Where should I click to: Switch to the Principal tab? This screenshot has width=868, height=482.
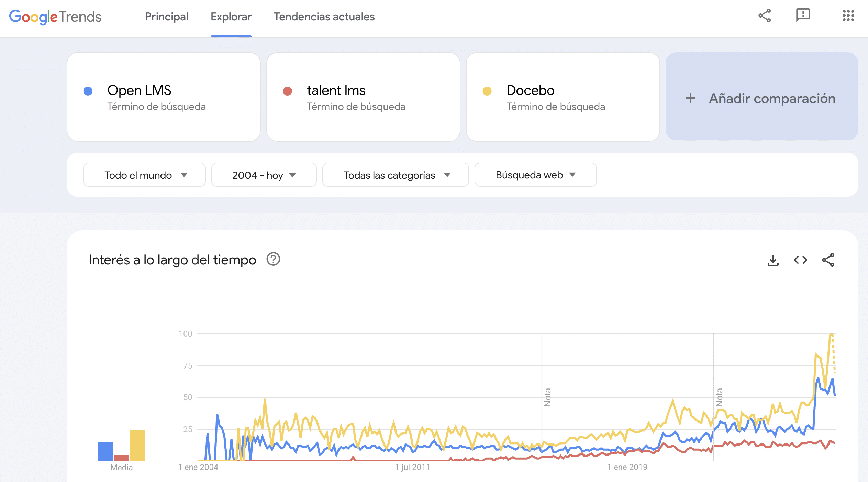pyautogui.click(x=167, y=17)
